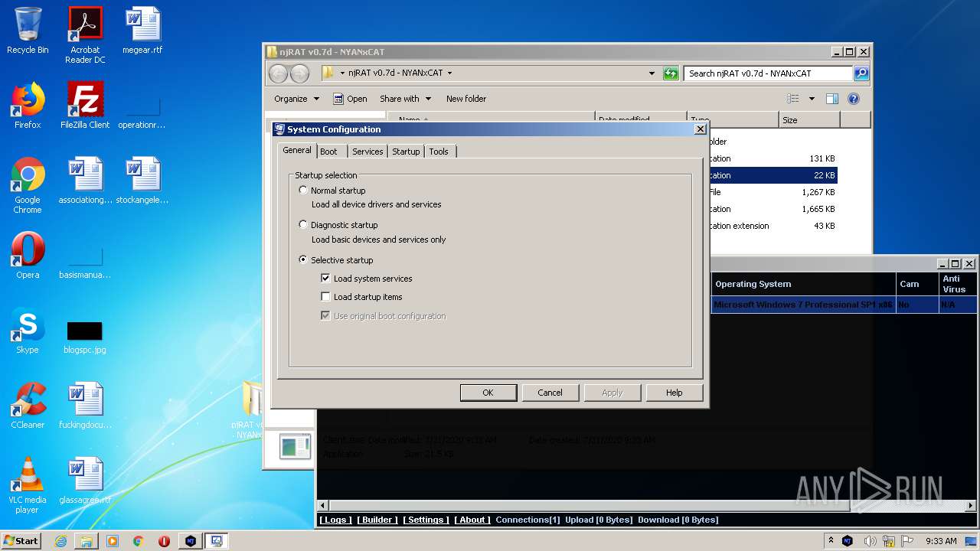
Task: Open Google Chrome desktop icon
Action: click(28, 185)
